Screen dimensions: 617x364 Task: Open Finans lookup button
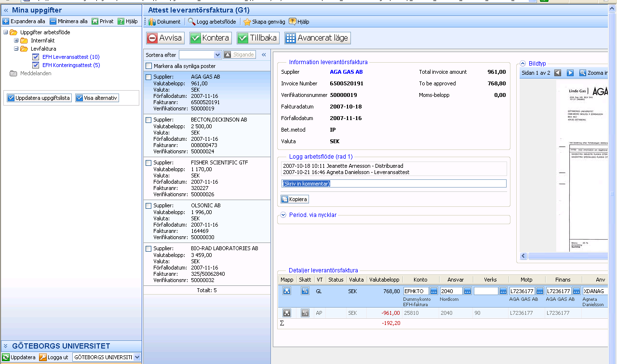(576, 291)
